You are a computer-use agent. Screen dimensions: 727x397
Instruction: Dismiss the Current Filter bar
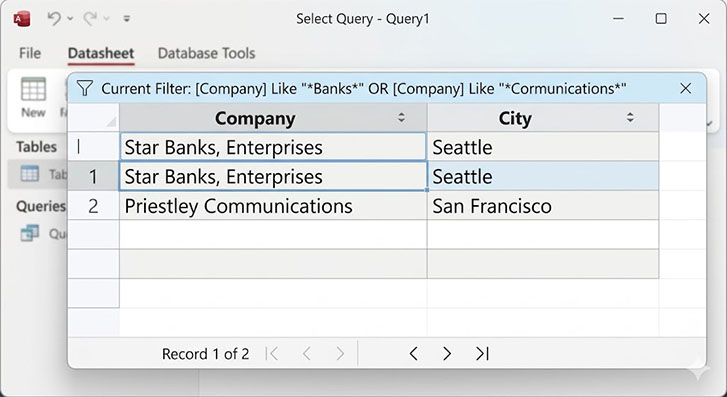click(685, 88)
